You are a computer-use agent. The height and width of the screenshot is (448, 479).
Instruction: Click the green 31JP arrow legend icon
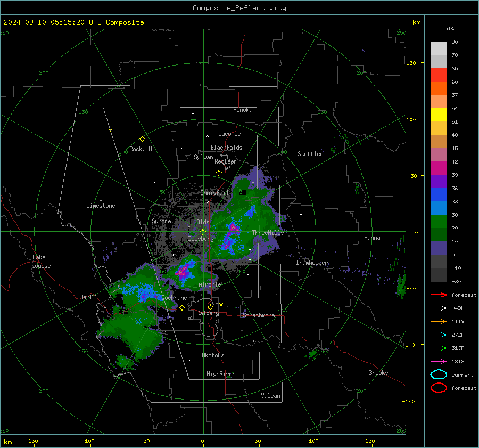tap(439, 348)
